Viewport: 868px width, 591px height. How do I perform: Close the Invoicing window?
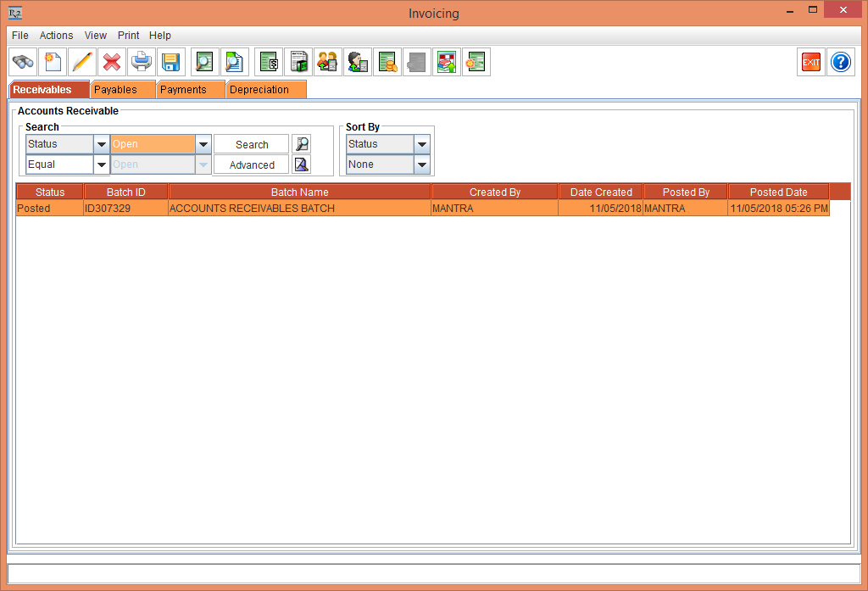click(x=843, y=10)
